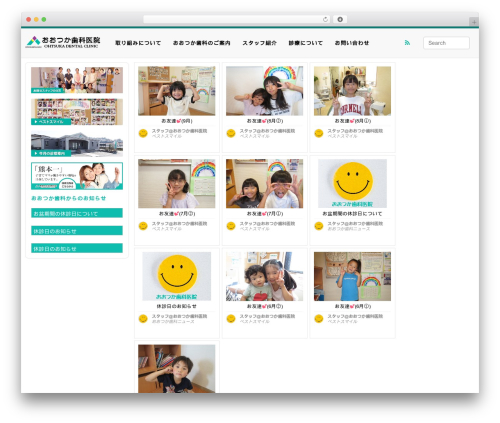Open 取り組みについて menu item
The image size is (500, 423).
pyautogui.click(x=138, y=43)
